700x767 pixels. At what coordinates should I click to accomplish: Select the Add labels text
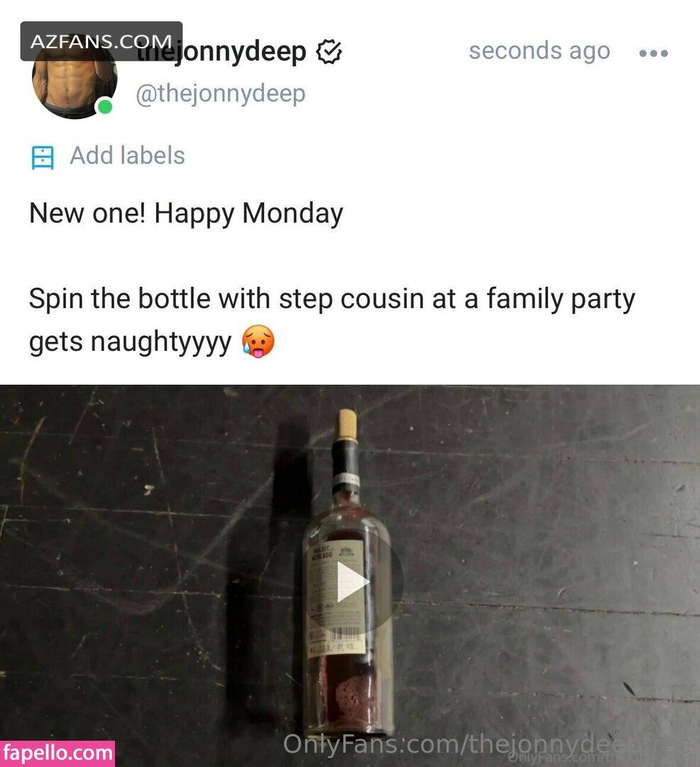(x=127, y=156)
